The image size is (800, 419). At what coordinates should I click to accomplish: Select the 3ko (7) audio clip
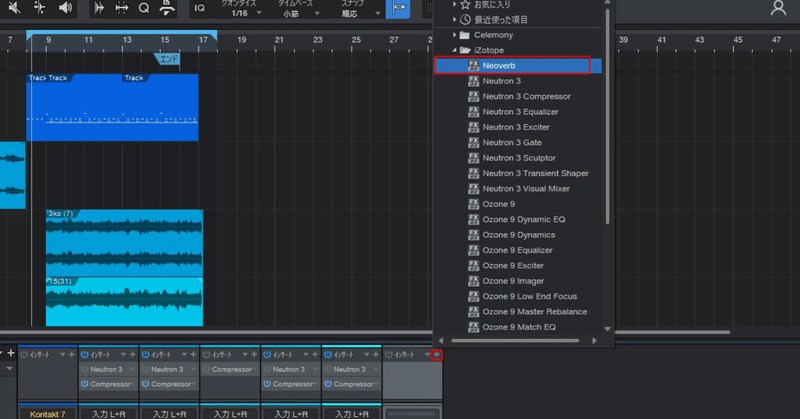click(124, 243)
